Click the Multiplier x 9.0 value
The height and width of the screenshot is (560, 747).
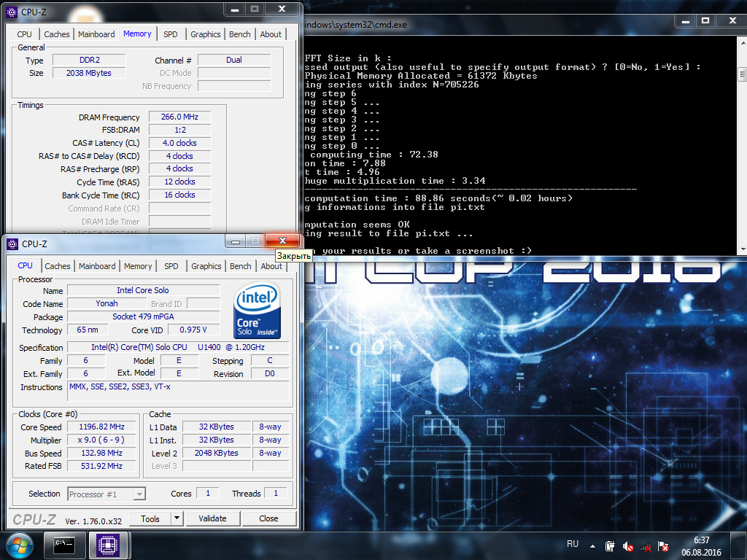click(101, 440)
